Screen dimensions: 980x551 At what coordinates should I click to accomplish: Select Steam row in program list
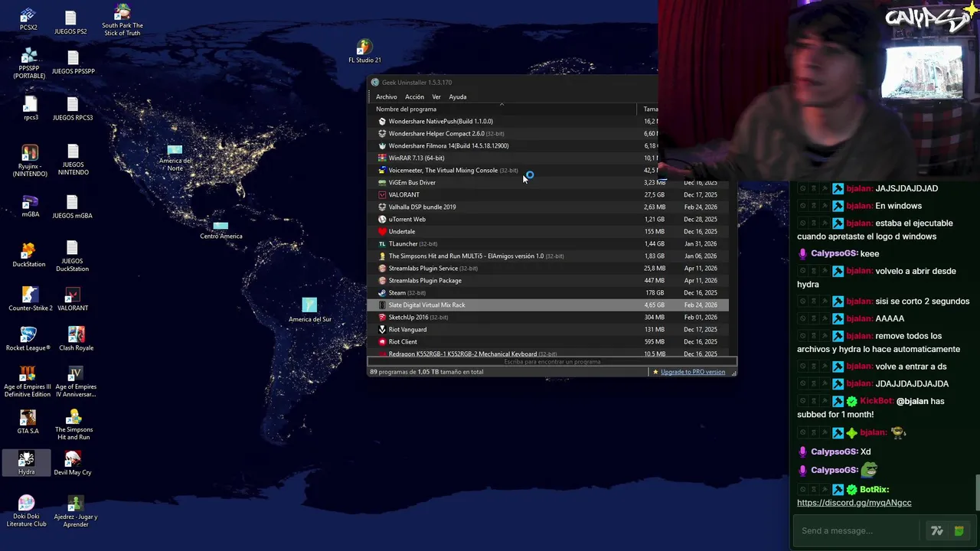(x=547, y=292)
